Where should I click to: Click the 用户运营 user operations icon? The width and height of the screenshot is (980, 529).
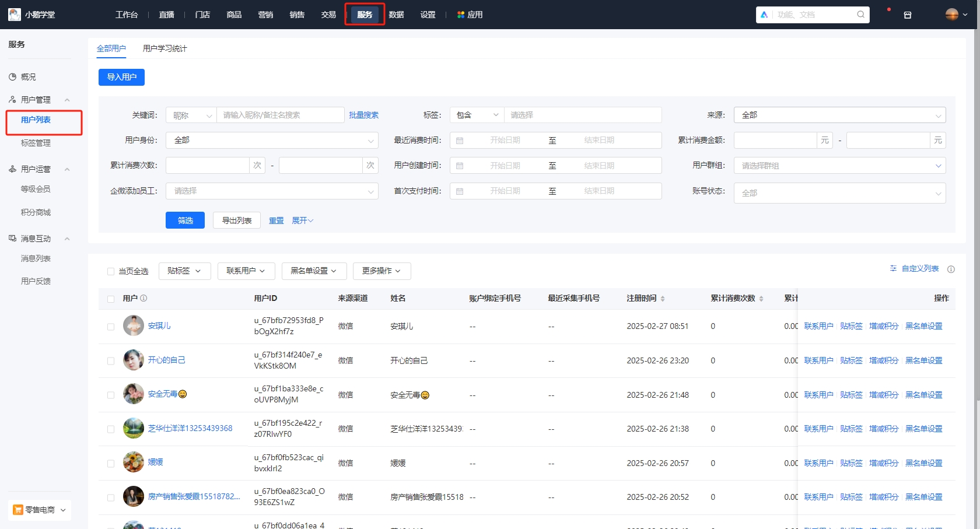pos(12,169)
